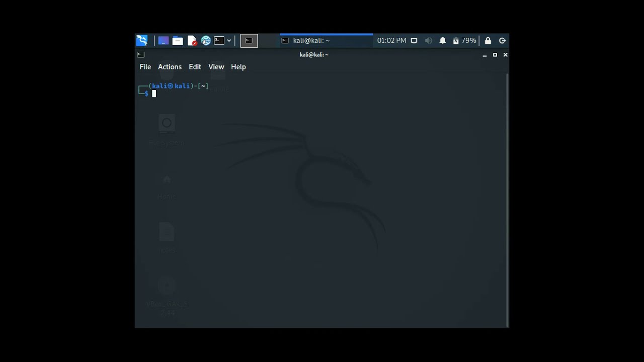Viewport: 644px width, 362px height.
Task: Open the display settings tray icon
Action: tap(414, 41)
